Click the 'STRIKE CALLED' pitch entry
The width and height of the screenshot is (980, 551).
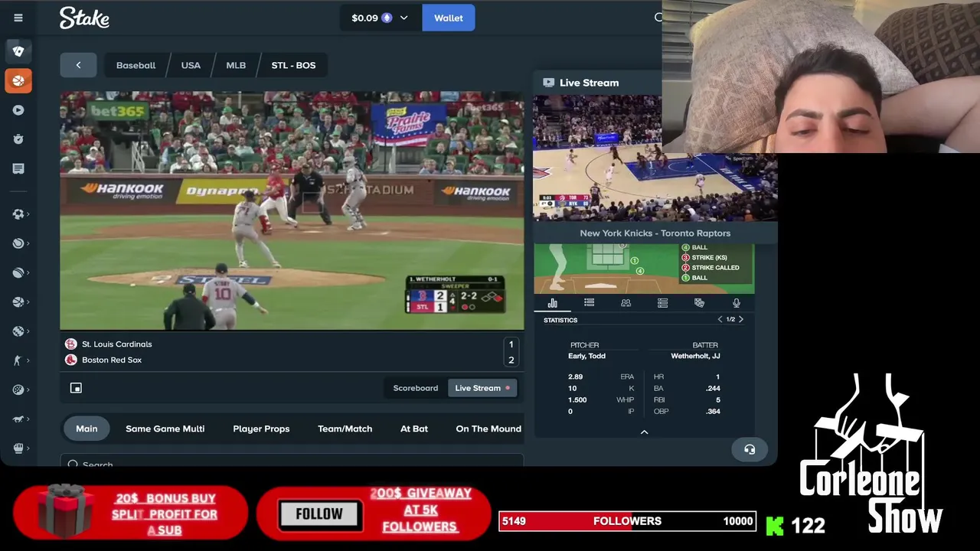[716, 268]
